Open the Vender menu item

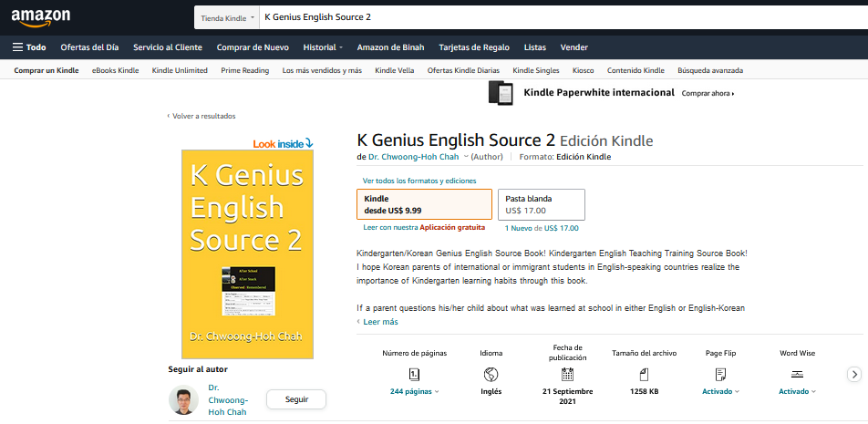tap(574, 47)
